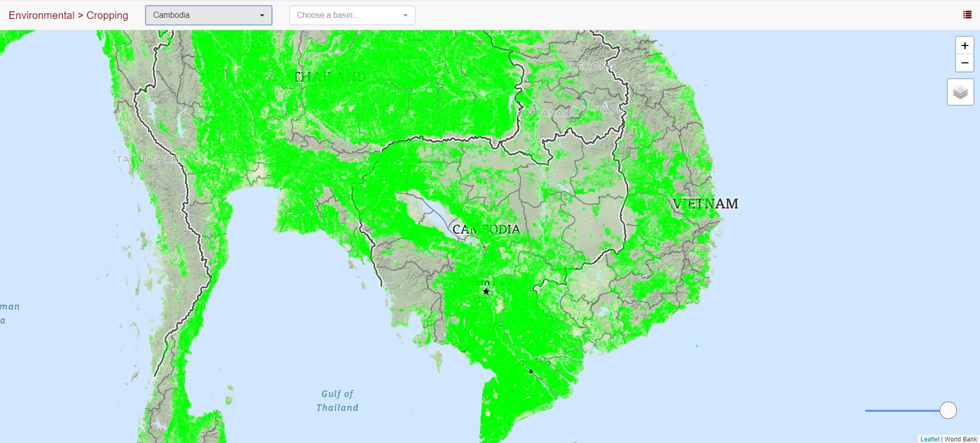Click the XEKONG province label
Viewport: 980px width, 443px height.
tap(592, 66)
